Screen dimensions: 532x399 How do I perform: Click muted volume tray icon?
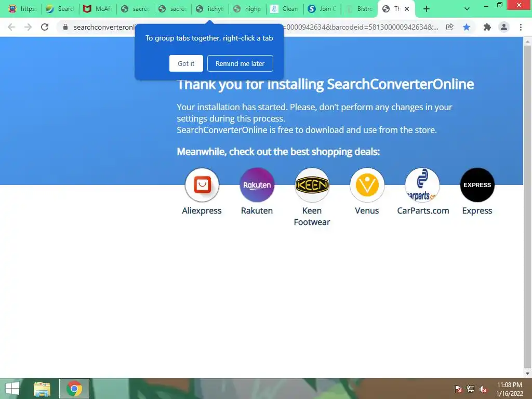click(483, 389)
